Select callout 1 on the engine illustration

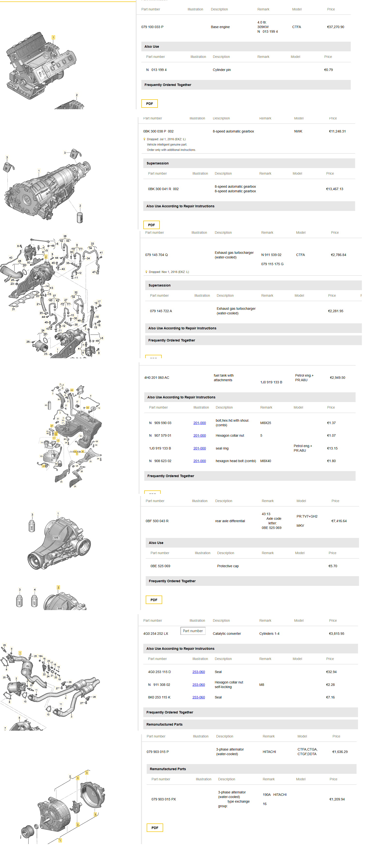click(x=53, y=37)
